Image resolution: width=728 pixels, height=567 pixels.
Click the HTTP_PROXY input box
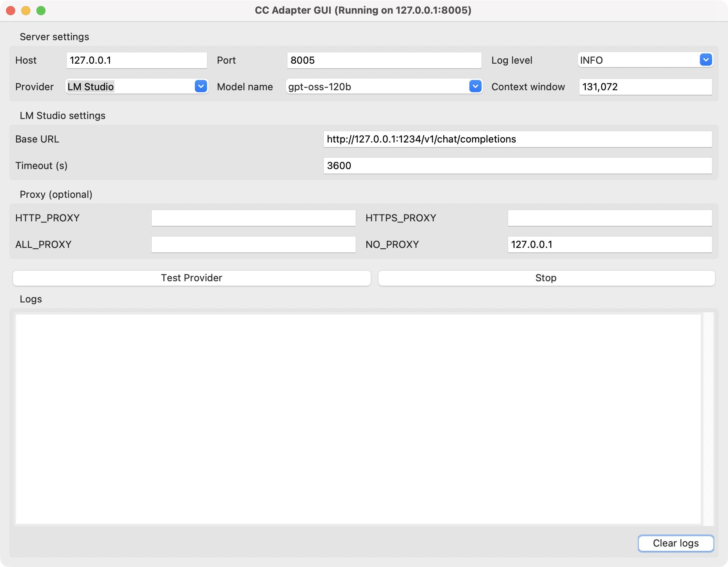[253, 218]
